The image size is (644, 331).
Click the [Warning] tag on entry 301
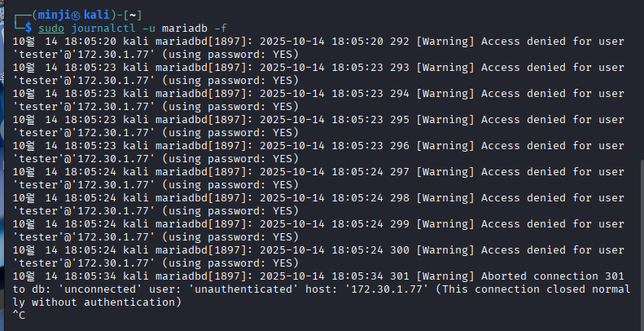coord(446,277)
